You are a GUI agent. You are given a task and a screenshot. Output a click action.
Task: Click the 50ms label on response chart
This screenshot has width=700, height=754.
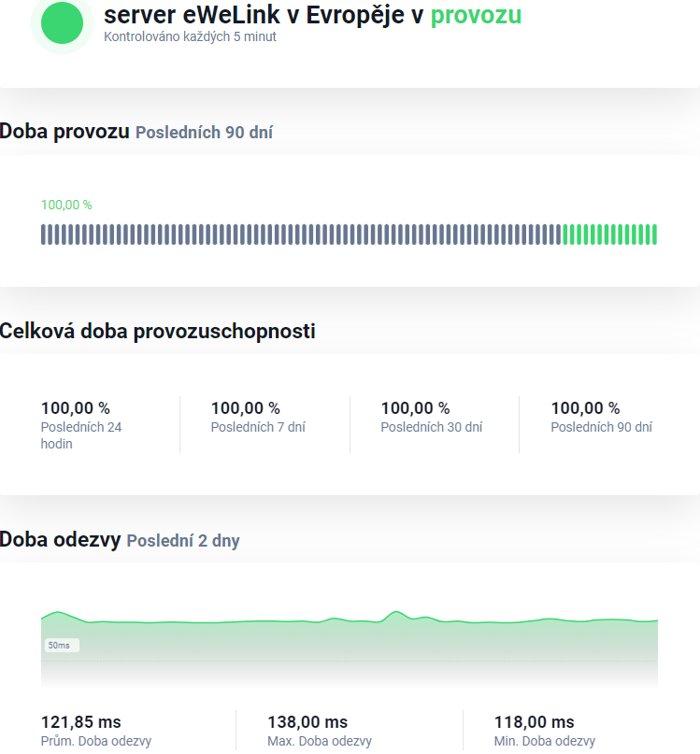pos(61,646)
